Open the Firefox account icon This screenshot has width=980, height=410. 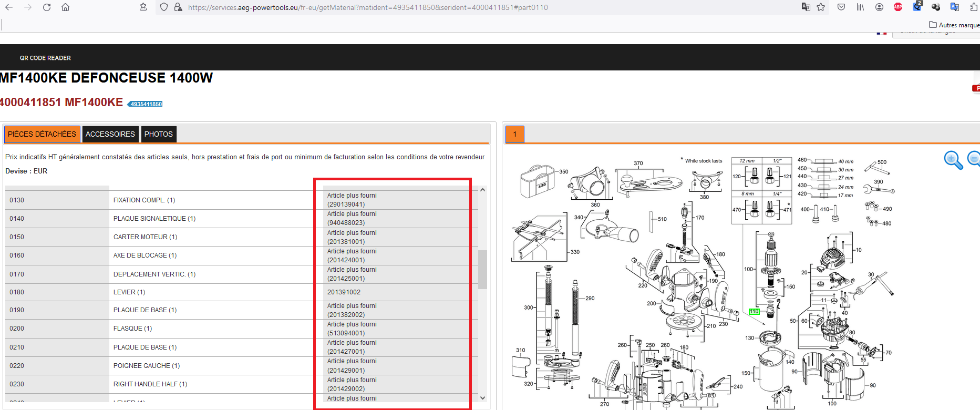(x=879, y=7)
